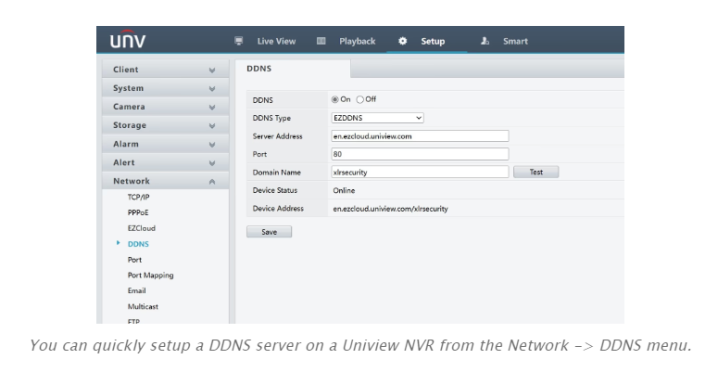Open the Playback tab
718x372 pixels.
357,41
